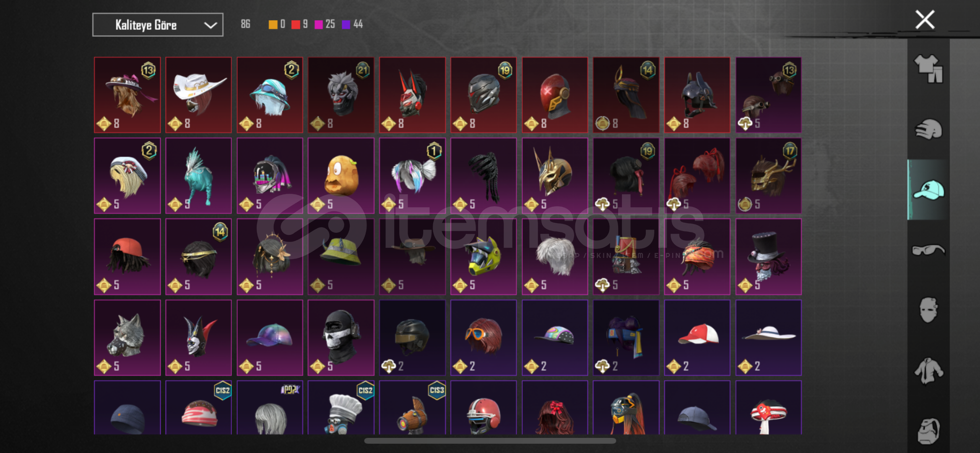Select the skull balaclava mask item
Viewport: 980px width, 453px height.
click(x=341, y=338)
